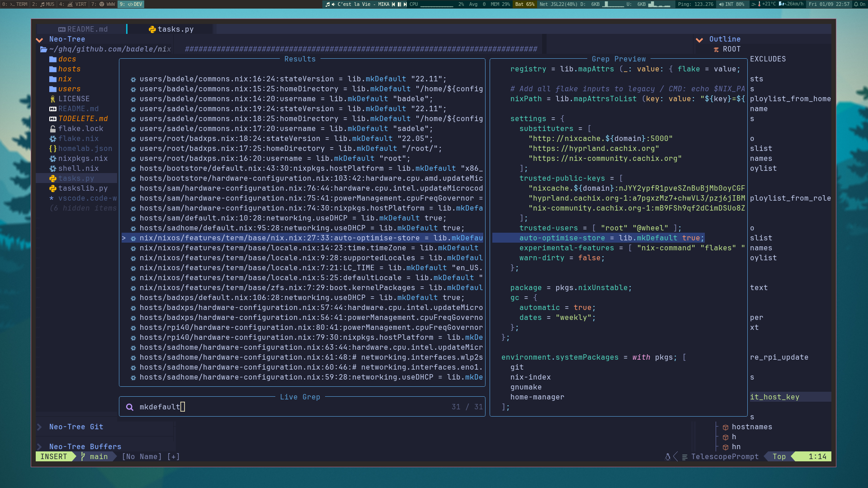Select the flake.lock file lock icon
Screen dimensions: 868x488
coord(53,129)
